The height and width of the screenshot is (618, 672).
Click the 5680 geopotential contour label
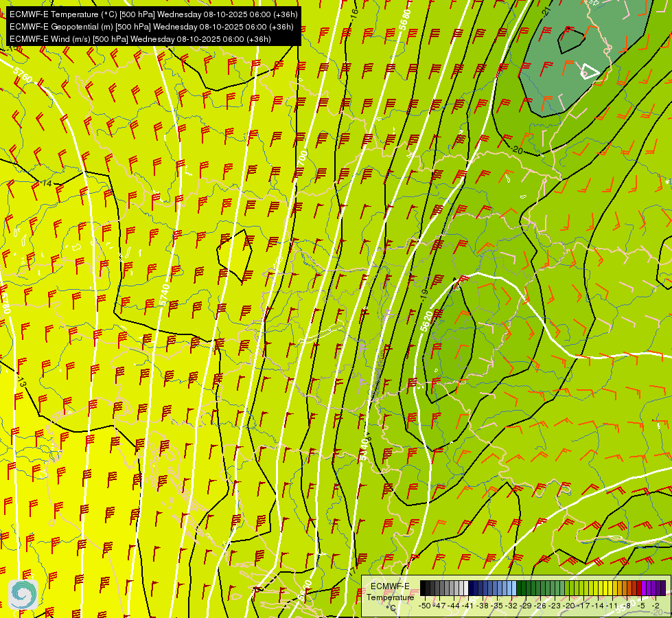(404, 20)
